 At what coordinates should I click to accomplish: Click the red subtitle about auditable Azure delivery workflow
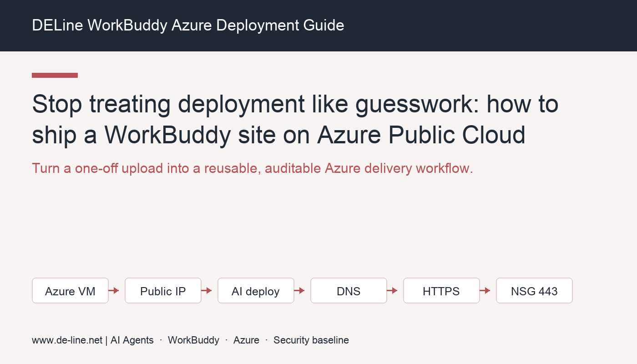tap(253, 168)
